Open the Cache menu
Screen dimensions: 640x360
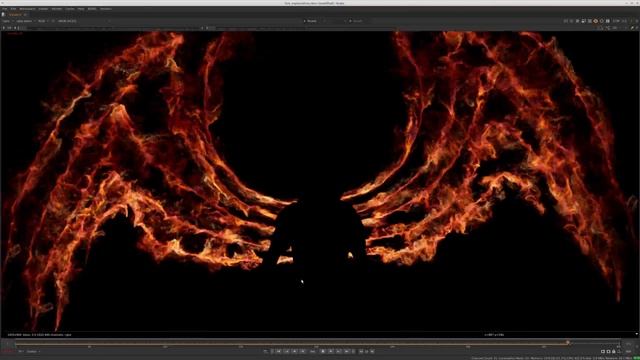[x=70, y=9]
